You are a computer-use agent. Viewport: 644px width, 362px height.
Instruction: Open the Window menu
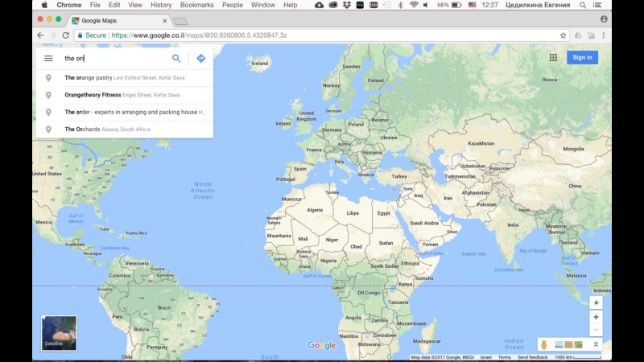point(263,5)
